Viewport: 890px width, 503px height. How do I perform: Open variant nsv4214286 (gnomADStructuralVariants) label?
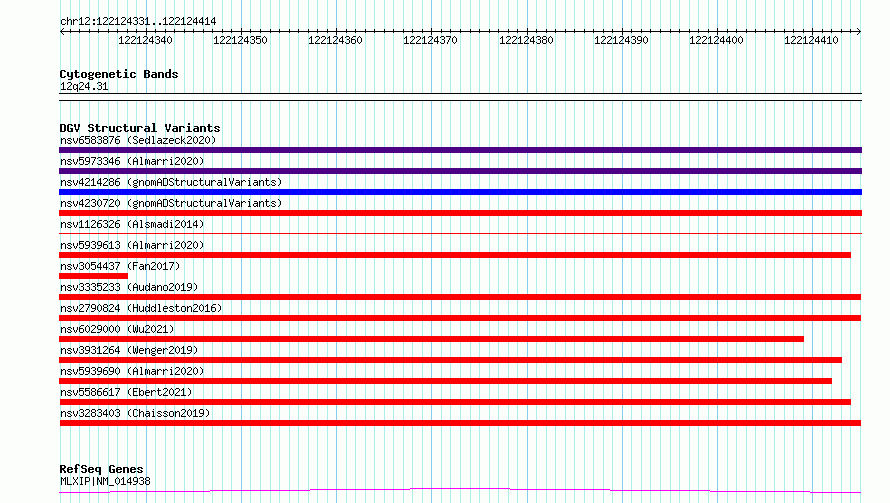pyautogui.click(x=171, y=182)
